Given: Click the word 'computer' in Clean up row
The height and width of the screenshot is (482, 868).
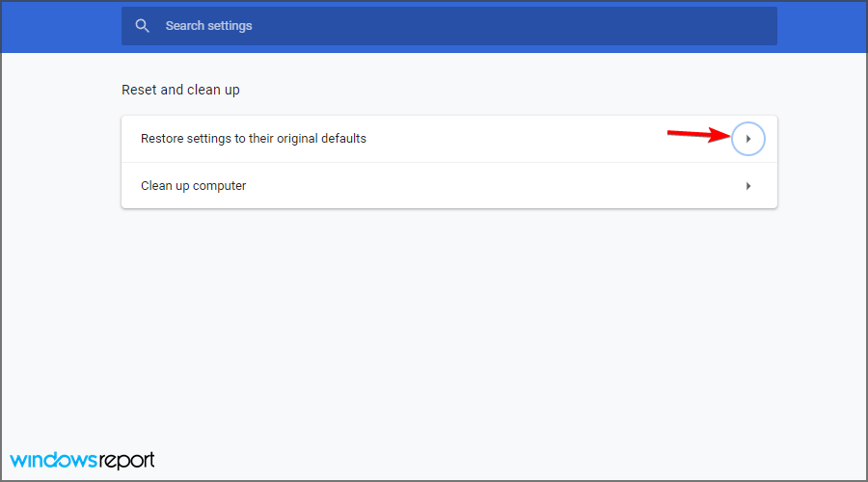Looking at the screenshot, I should click(x=219, y=186).
